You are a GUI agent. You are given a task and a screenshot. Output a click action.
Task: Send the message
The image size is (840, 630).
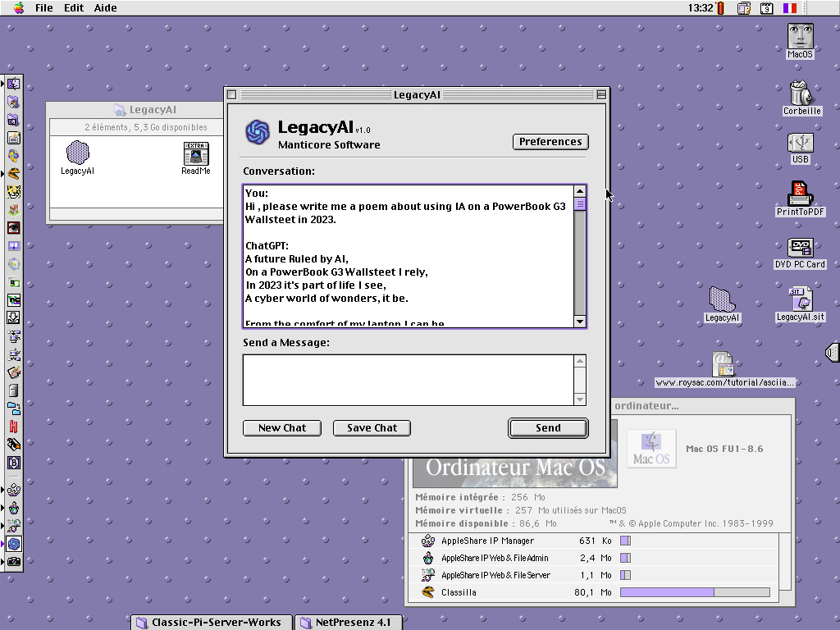pyautogui.click(x=548, y=428)
